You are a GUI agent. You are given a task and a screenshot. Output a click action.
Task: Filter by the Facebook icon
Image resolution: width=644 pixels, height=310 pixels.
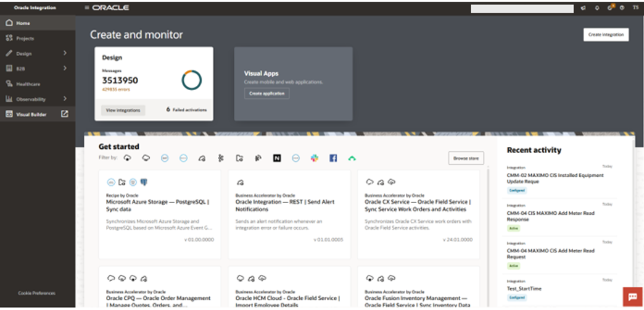(x=333, y=158)
